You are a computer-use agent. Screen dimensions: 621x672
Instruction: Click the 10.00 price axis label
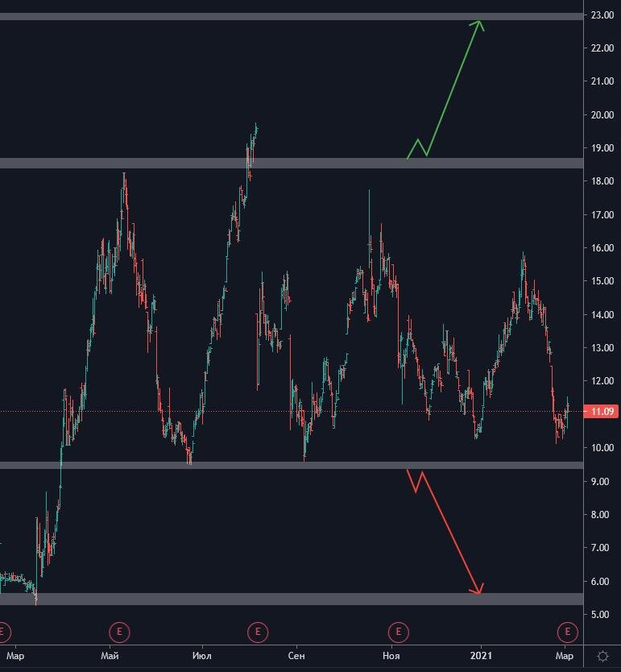(x=602, y=447)
